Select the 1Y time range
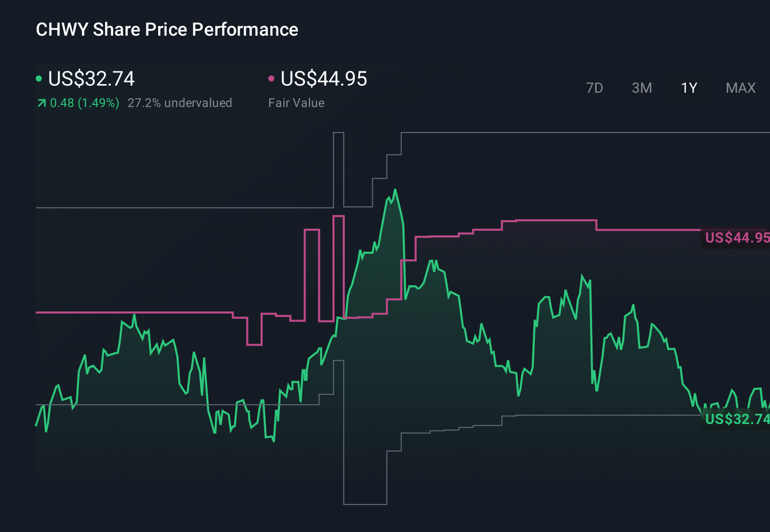The width and height of the screenshot is (770, 532). click(x=688, y=88)
